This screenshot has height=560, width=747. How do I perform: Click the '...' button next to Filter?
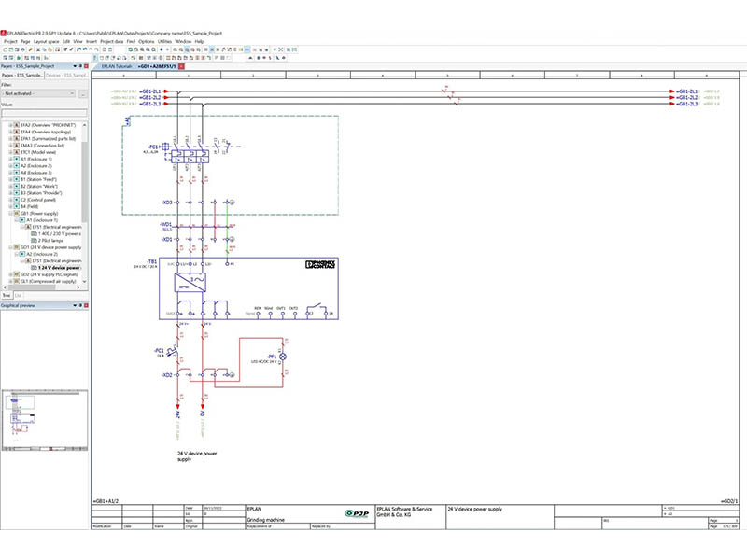[x=83, y=94]
